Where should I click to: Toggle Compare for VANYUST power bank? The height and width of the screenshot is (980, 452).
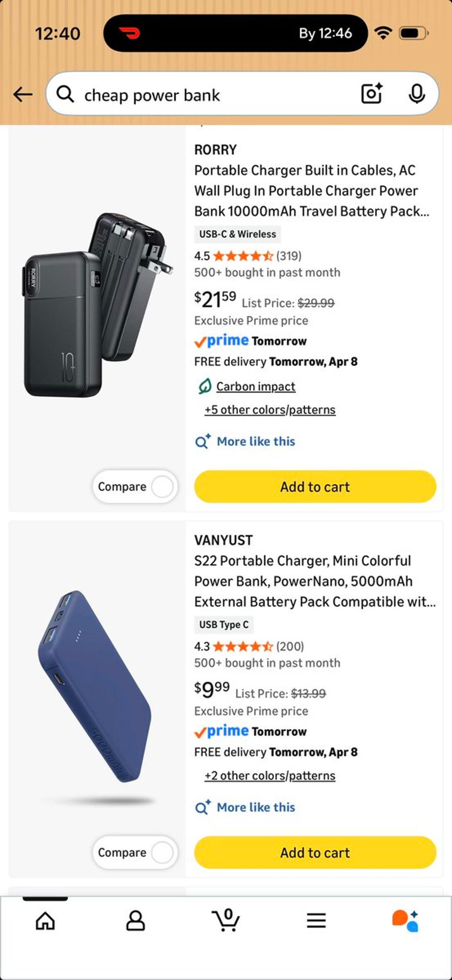(162, 852)
